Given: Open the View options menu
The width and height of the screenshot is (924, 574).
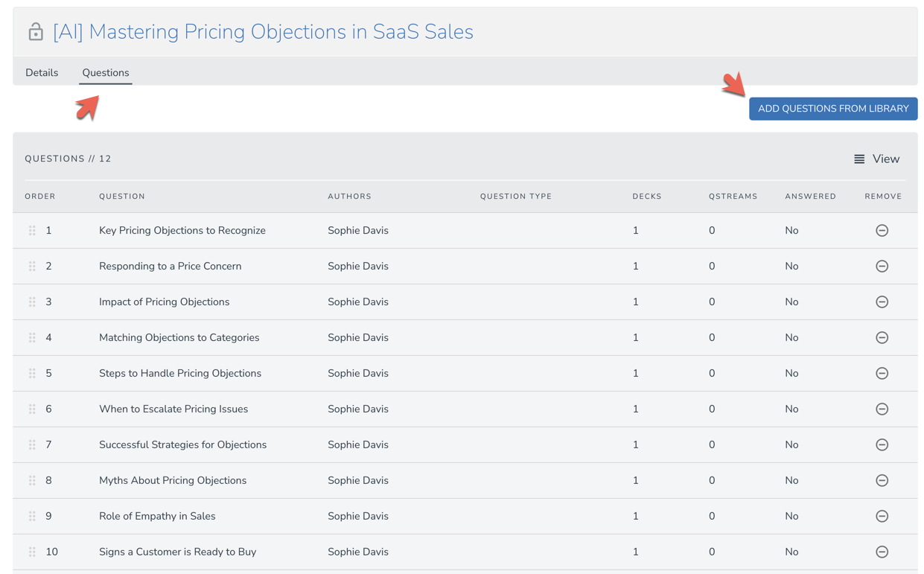Looking at the screenshot, I should tap(876, 159).
